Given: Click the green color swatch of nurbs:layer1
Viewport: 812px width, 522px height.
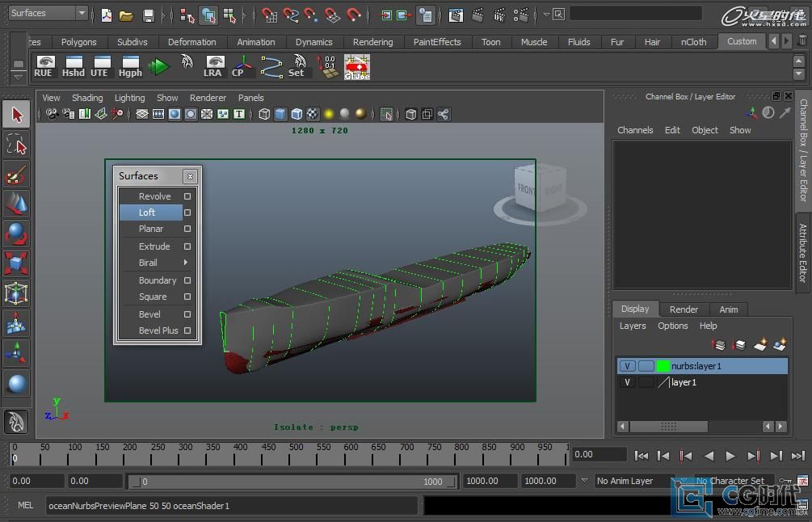Looking at the screenshot, I should tap(663, 366).
